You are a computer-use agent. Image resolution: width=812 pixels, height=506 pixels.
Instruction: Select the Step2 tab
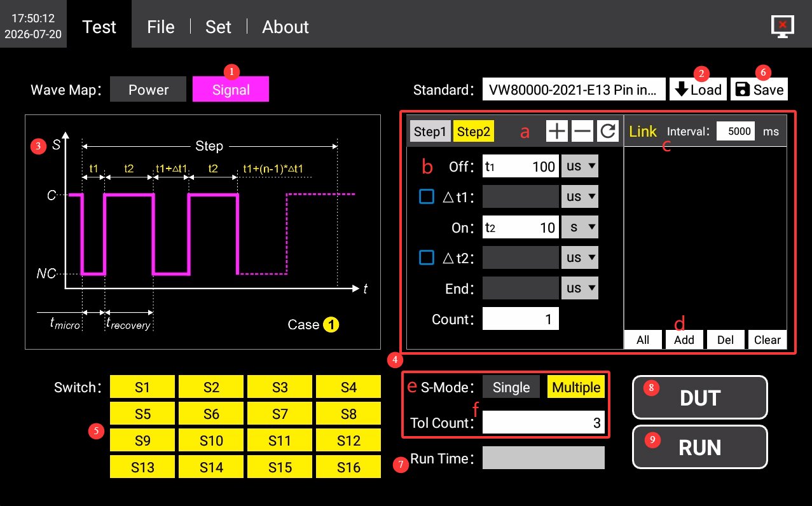[474, 132]
